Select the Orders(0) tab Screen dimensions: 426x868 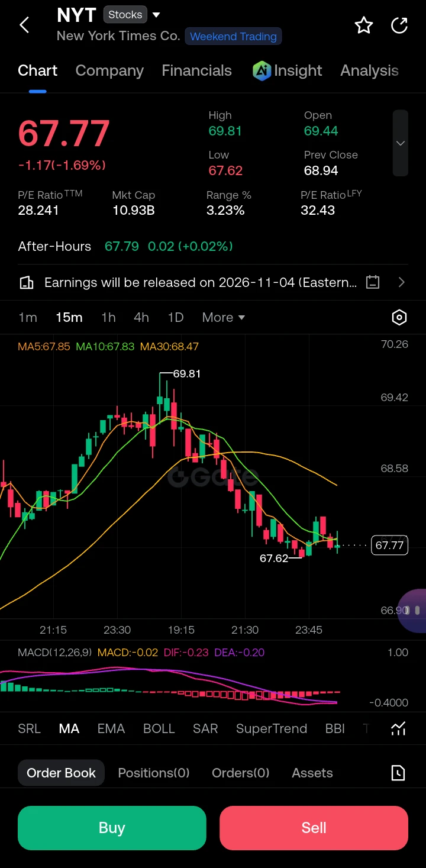[x=241, y=773]
